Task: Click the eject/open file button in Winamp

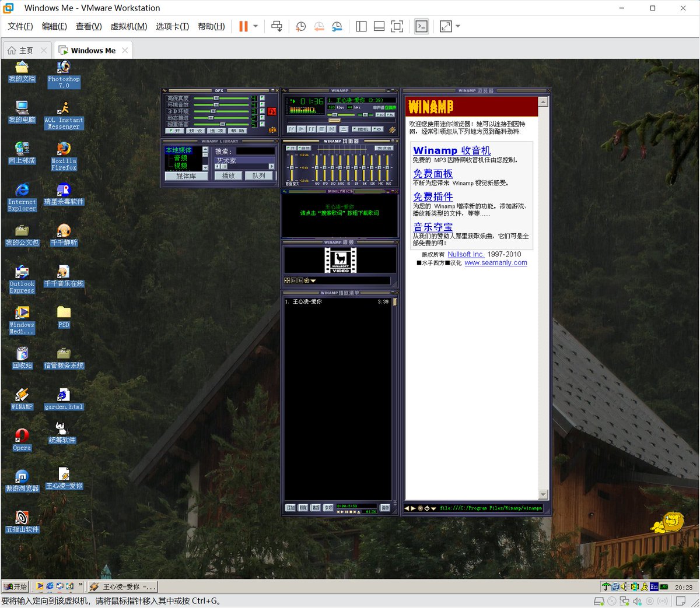Action: (x=344, y=129)
